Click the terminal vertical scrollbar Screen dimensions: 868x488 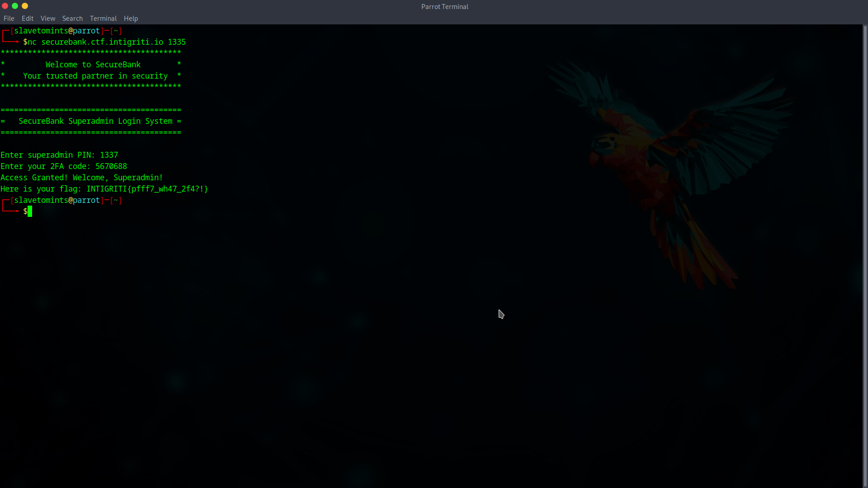point(865,256)
